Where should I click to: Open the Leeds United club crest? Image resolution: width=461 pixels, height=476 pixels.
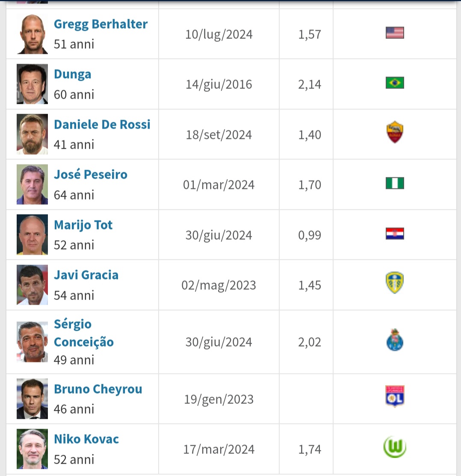(x=394, y=283)
